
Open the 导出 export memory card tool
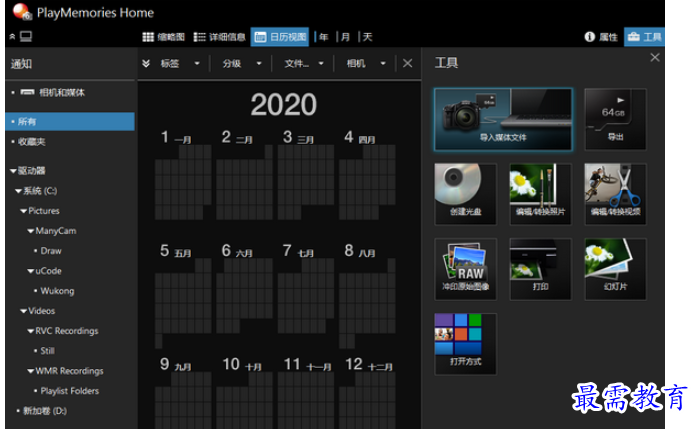(x=615, y=119)
